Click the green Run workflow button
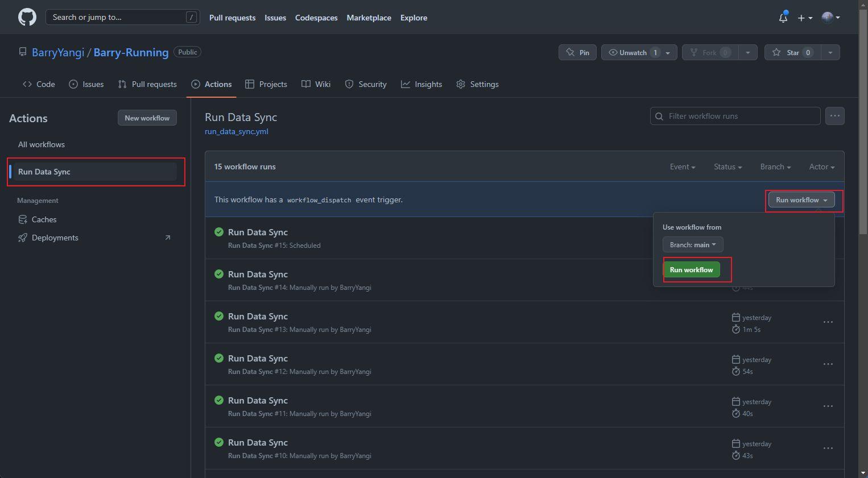 click(x=691, y=269)
